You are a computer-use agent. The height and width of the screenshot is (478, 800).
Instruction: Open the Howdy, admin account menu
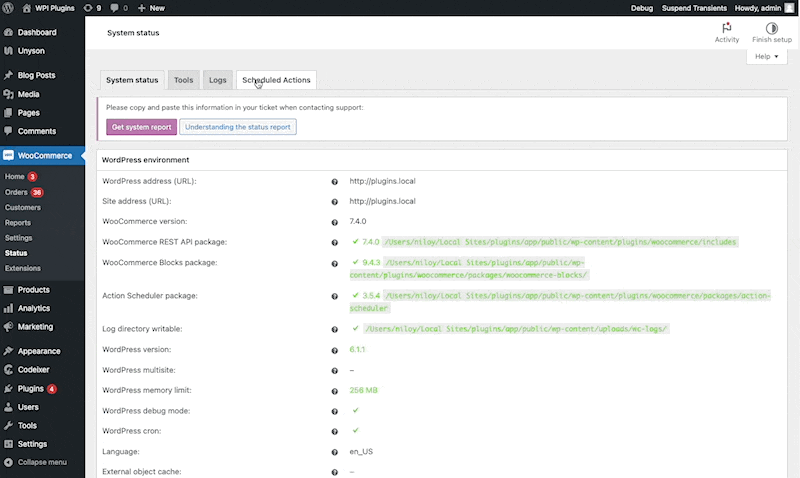point(764,8)
